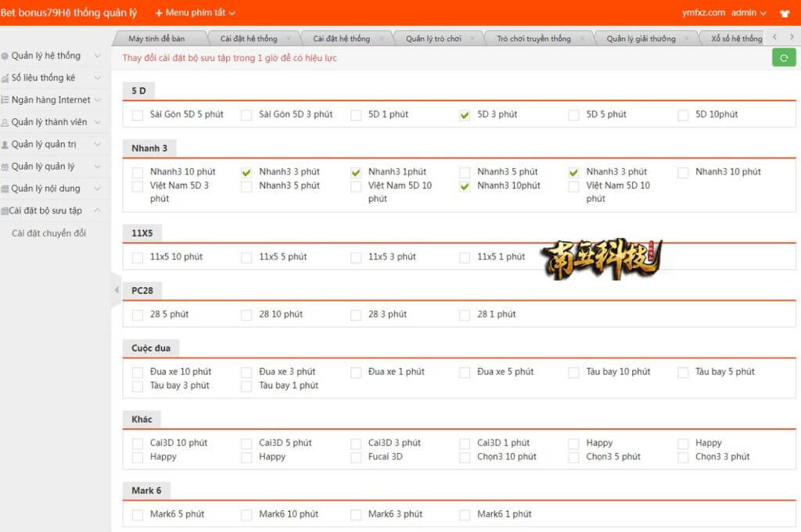Enable the Đua xe 1 phút checkbox
Image resolution: width=801 pixels, height=532 pixels.
click(x=356, y=372)
